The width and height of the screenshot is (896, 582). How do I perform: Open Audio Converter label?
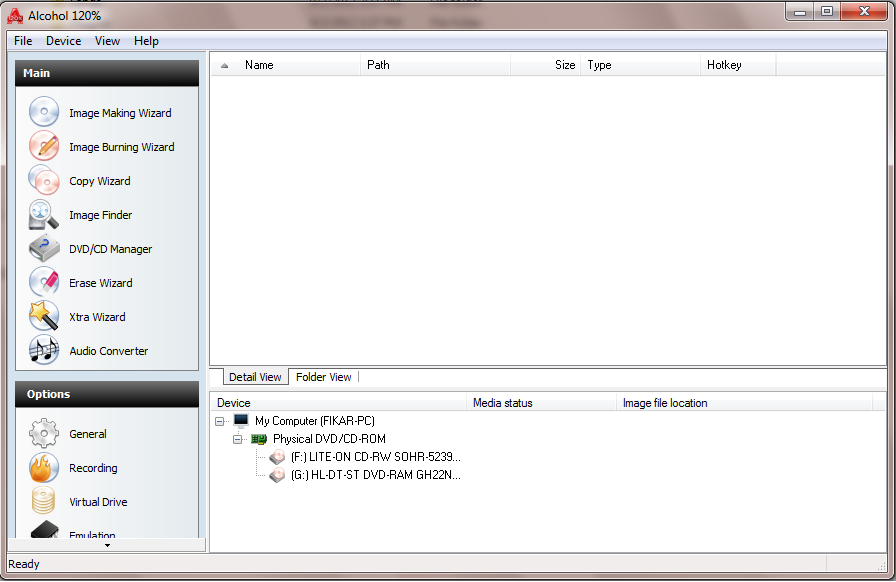coord(109,351)
